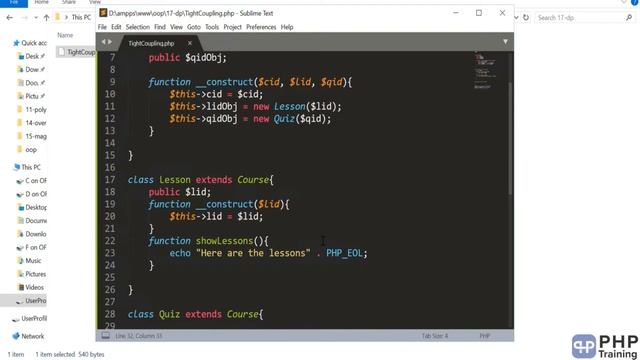Open the Tools menu
The width and height of the screenshot is (640, 360).
point(212,27)
